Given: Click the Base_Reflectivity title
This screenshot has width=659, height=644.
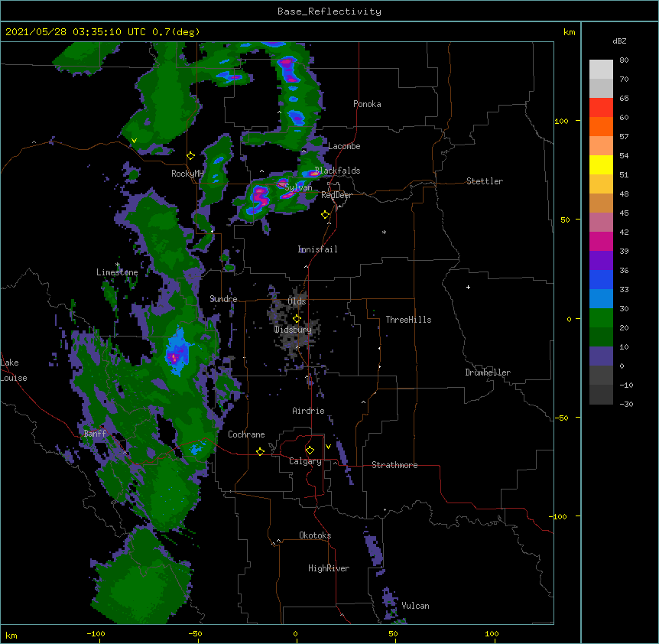Looking at the screenshot, I should click(329, 11).
